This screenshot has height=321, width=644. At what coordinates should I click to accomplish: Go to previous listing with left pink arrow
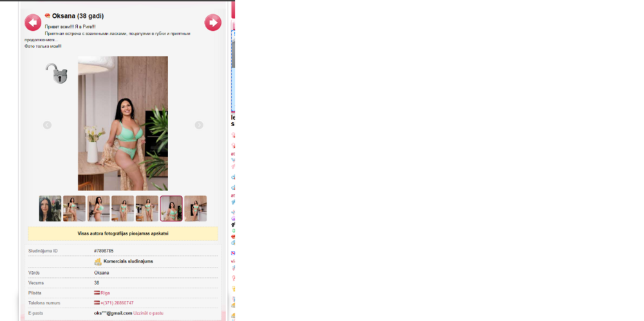pyautogui.click(x=33, y=23)
